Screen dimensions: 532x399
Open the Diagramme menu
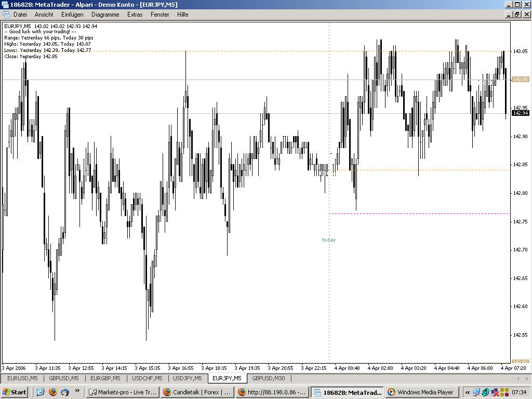pos(105,15)
